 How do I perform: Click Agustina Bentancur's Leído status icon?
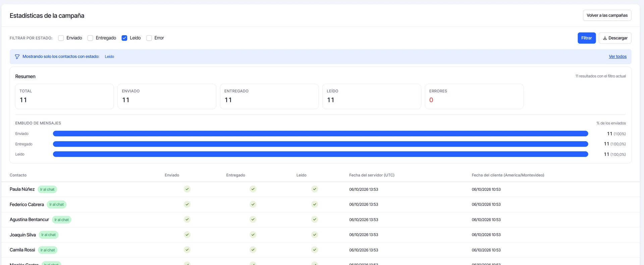315,219
